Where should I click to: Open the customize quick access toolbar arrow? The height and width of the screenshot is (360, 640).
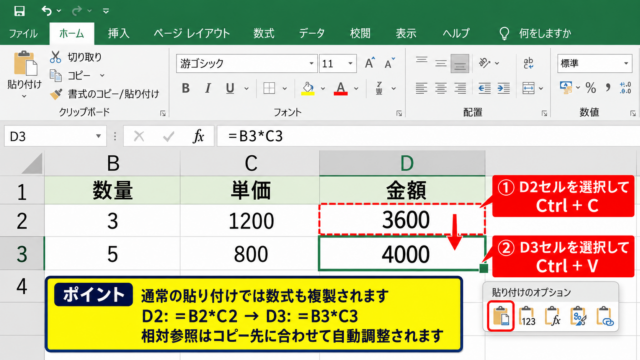pyautogui.click(x=106, y=11)
